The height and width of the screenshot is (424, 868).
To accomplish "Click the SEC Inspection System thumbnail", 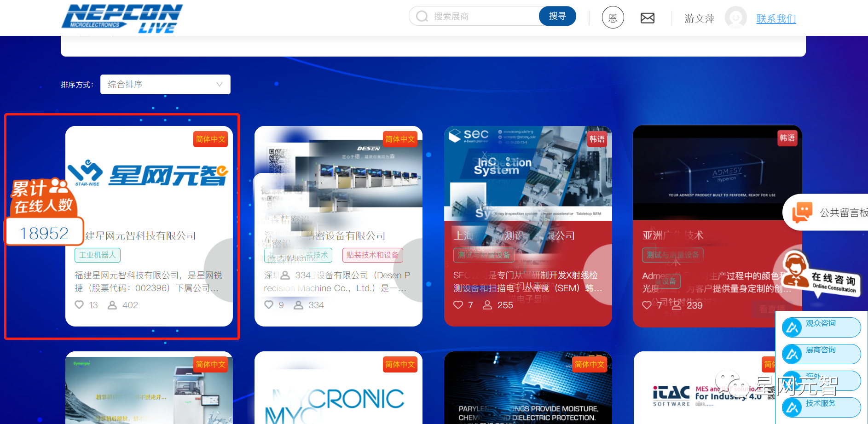I will [x=528, y=173].
